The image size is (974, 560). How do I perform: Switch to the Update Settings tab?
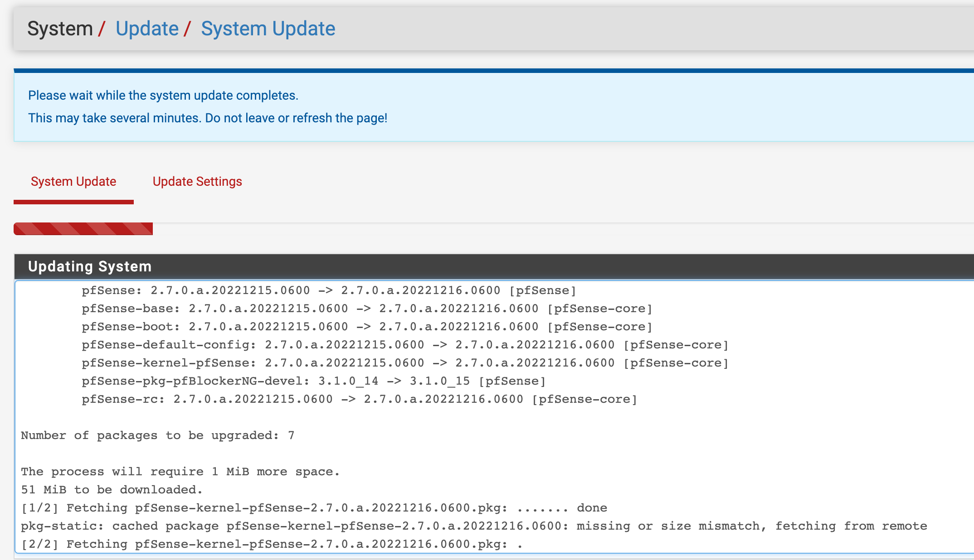pos(197,182)
